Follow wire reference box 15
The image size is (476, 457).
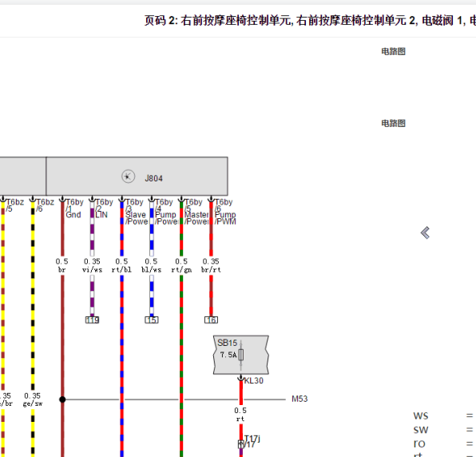coord(152,320)
